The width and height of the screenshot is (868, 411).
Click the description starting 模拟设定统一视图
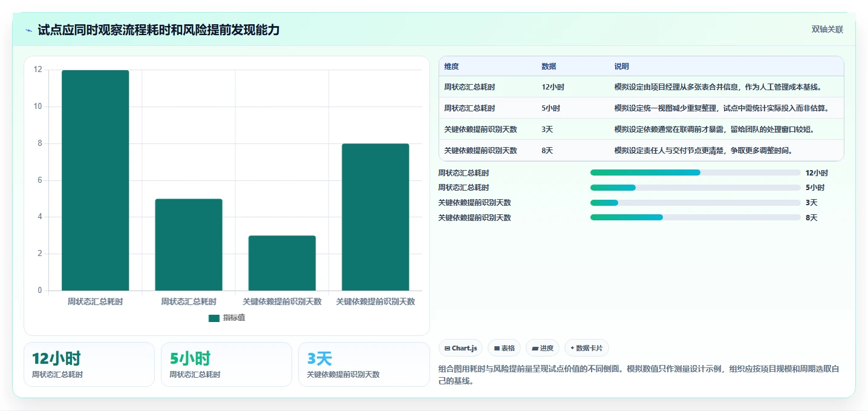pyautogui.click(x=721, y=108)
